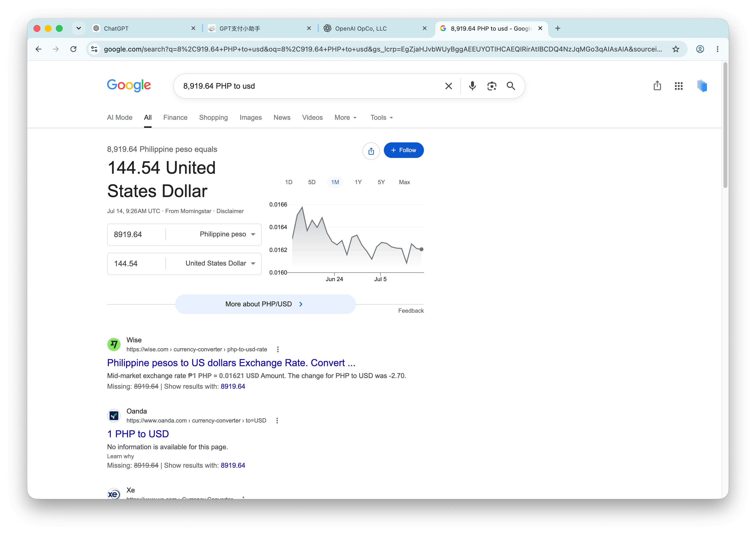756x535 pixels.
Task: Go to the Google logo homepage
Action: point(129,86)
